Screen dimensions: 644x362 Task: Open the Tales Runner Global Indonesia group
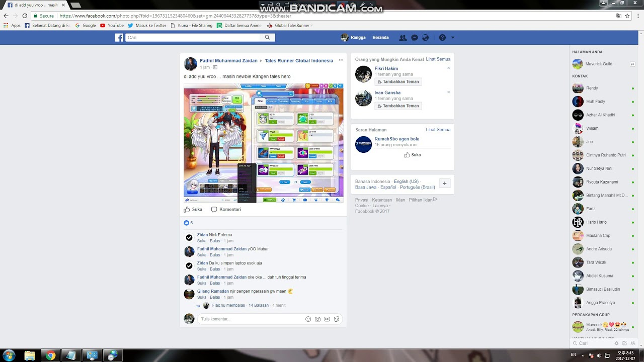(x=299, y=60)
